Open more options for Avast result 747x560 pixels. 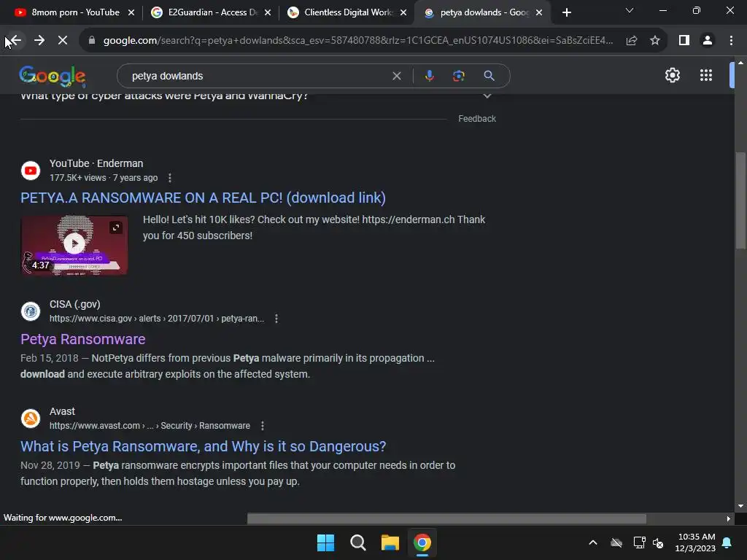click(263, 426)
